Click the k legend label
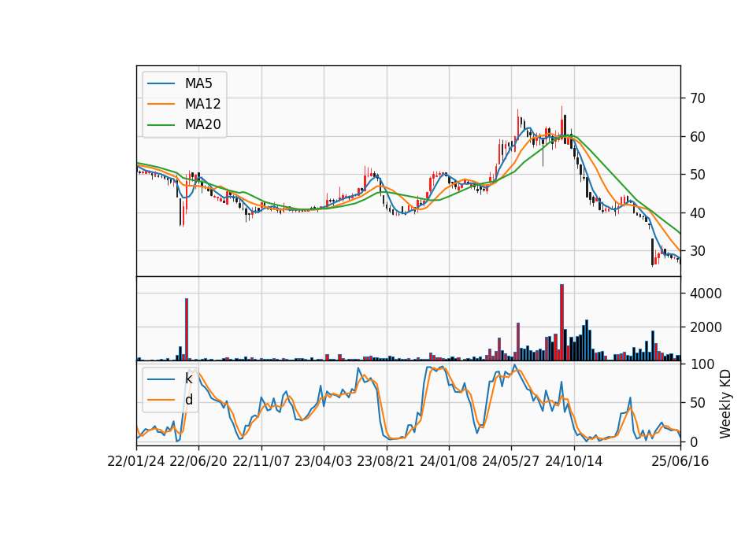The image size is (756, 543). click(188, 379)
